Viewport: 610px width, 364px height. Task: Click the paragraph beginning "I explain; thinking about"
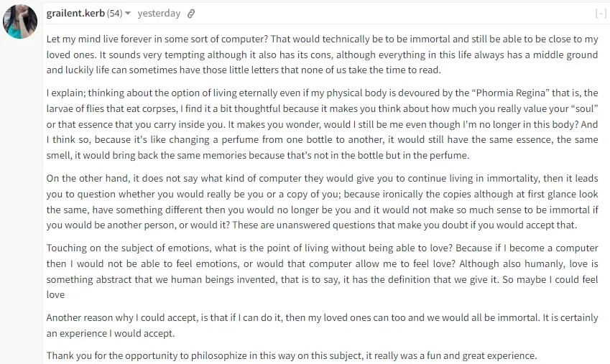point(322,124)
